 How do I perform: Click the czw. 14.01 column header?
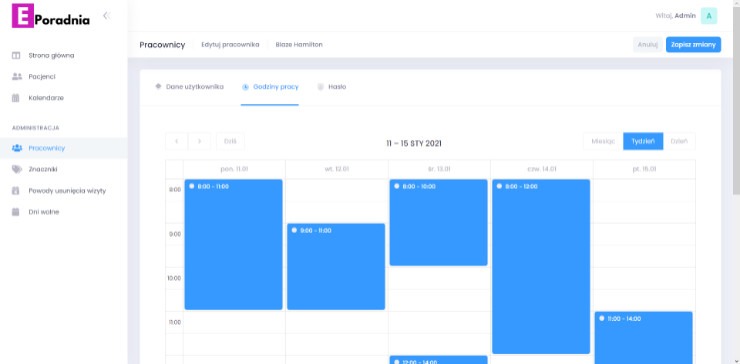coord(542,169)
